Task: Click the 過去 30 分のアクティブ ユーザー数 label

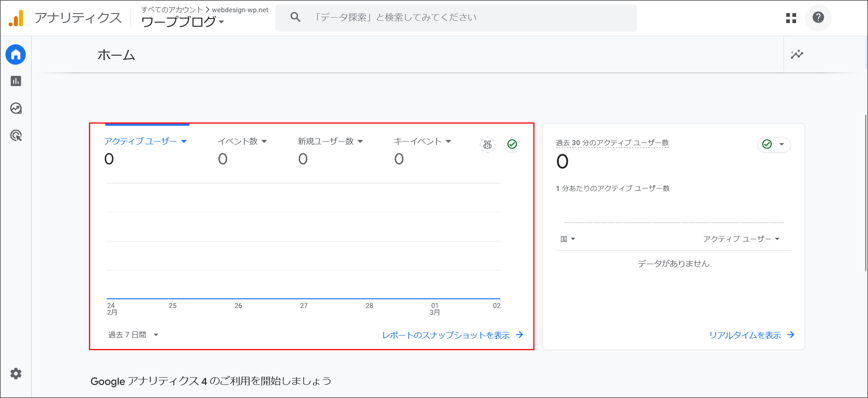Action: (612, 142)
